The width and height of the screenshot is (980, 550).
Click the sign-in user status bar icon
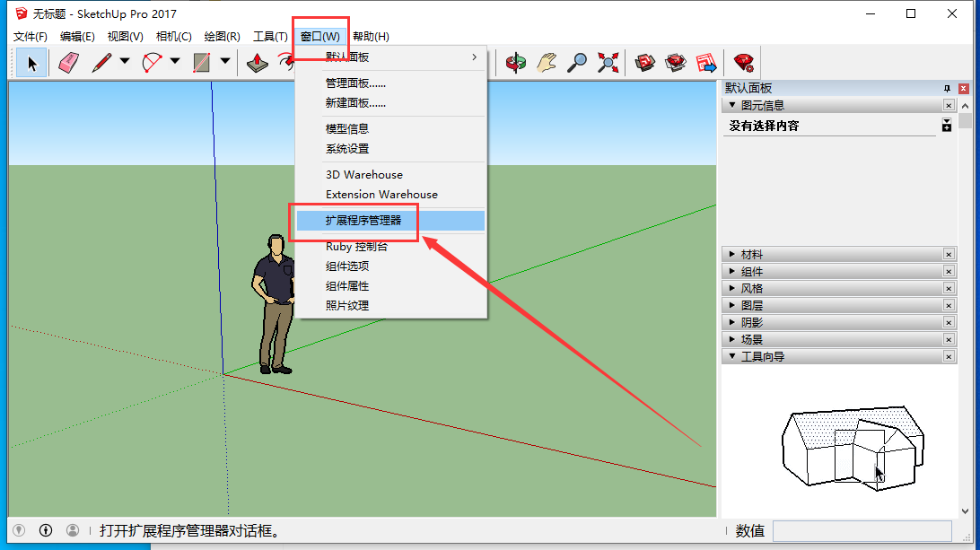(x=73, y=530)
